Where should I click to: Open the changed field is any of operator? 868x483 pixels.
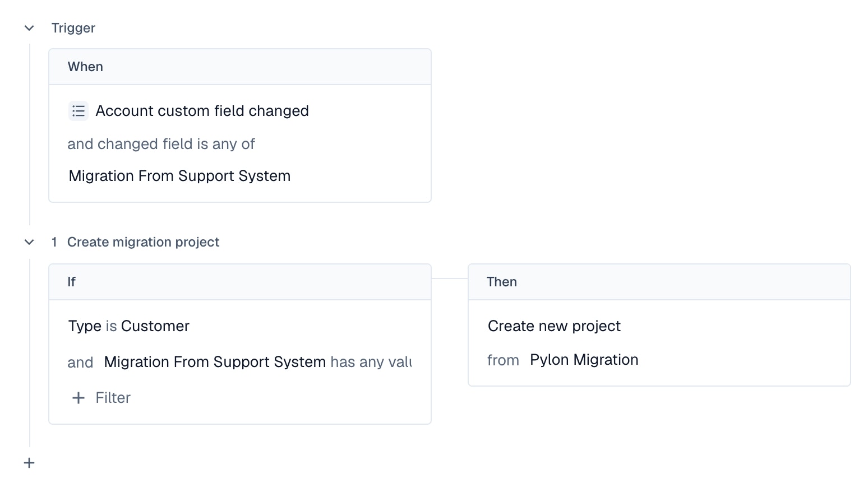pyautogui.click(x=161, y=144)
